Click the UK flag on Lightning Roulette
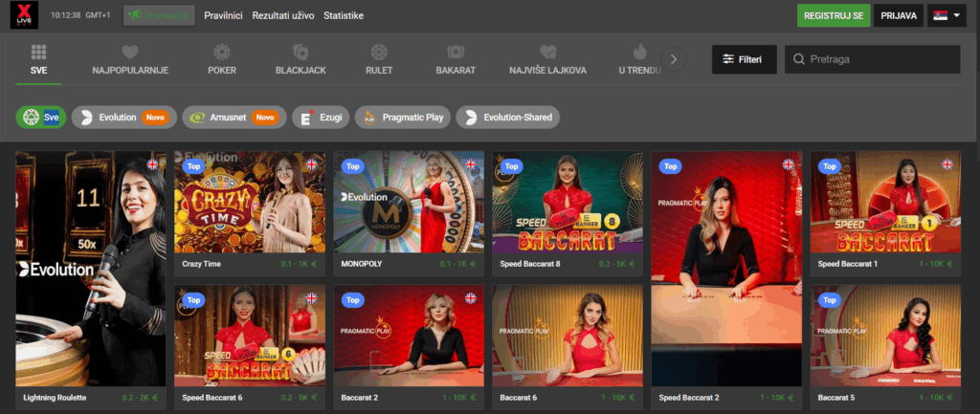This screenshot has width=980, height=414. tap(152, 164)
